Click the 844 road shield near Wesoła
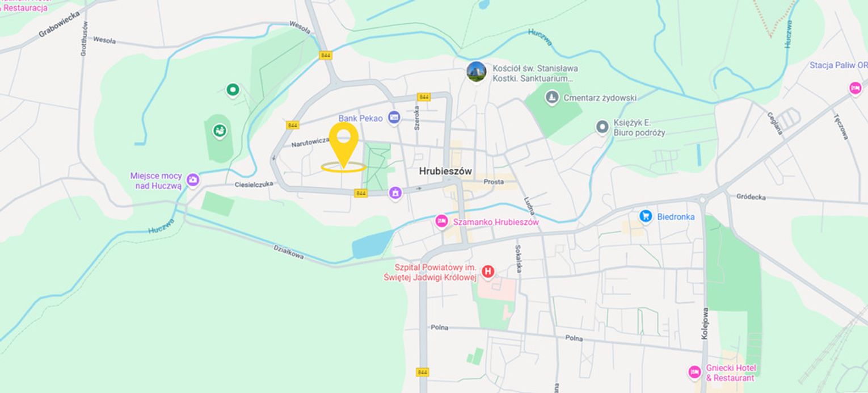868x393 pixels. [325, 55]
